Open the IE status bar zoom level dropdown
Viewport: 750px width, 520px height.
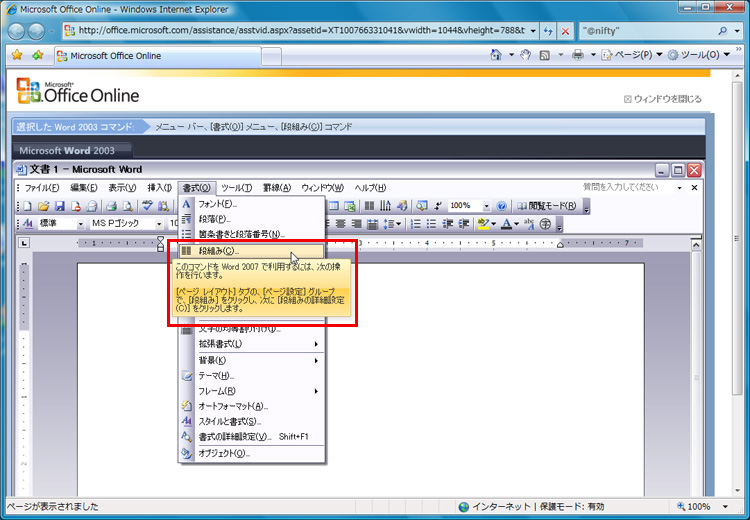coord(726,507)
